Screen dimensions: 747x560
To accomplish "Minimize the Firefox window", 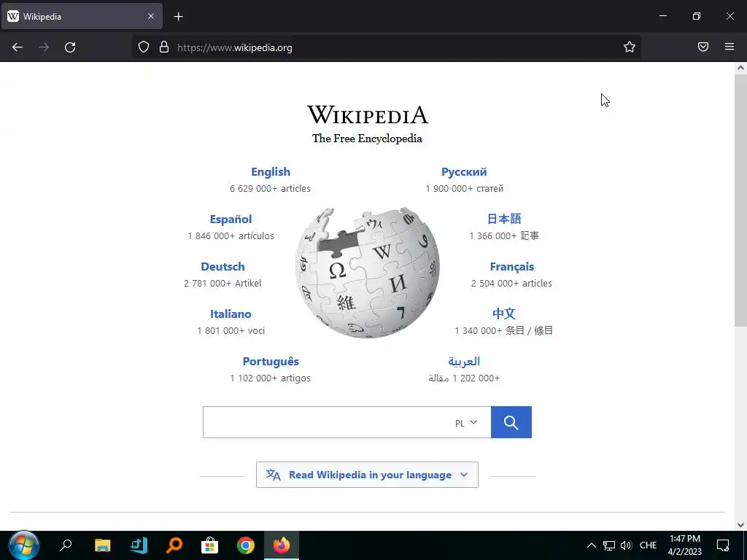I will click(663, 16).
